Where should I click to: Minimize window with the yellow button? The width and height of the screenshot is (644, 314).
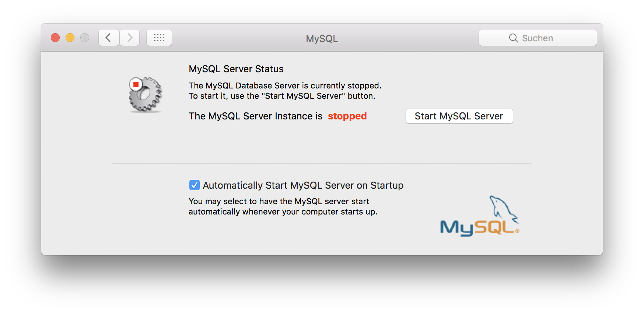70,38
